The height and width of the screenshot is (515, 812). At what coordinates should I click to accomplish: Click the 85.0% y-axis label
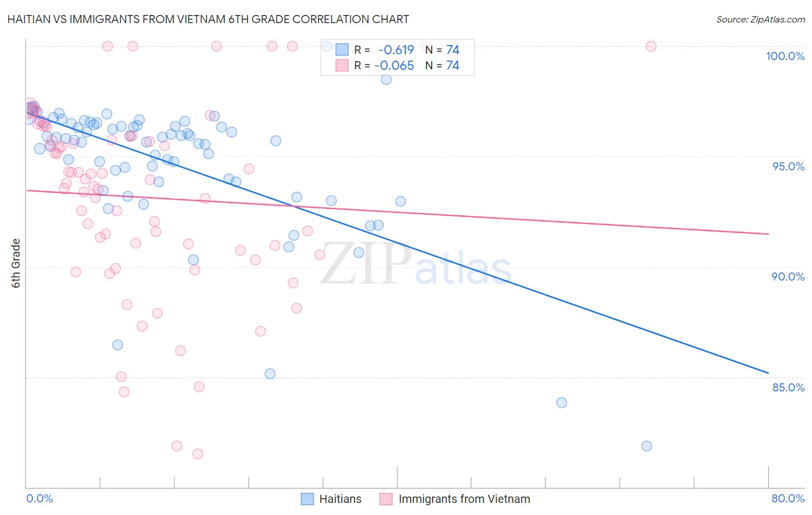[x=788, y=387]
